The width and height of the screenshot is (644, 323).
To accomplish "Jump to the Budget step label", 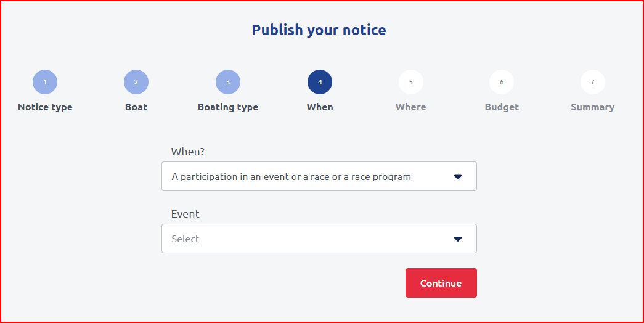I will (502, 107).
